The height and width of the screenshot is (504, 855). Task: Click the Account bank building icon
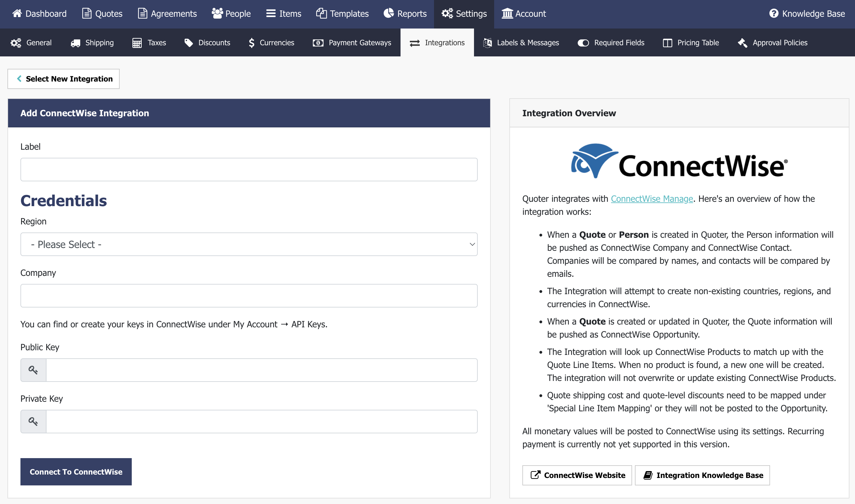[507, 14]
